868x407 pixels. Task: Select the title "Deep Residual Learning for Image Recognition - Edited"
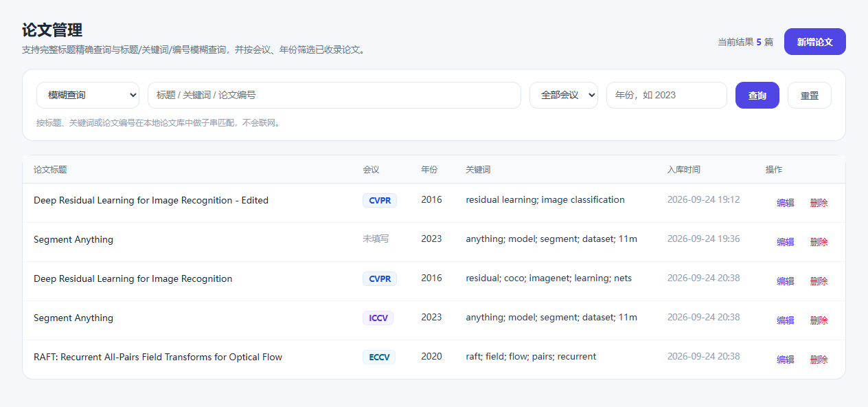(151, 201)
